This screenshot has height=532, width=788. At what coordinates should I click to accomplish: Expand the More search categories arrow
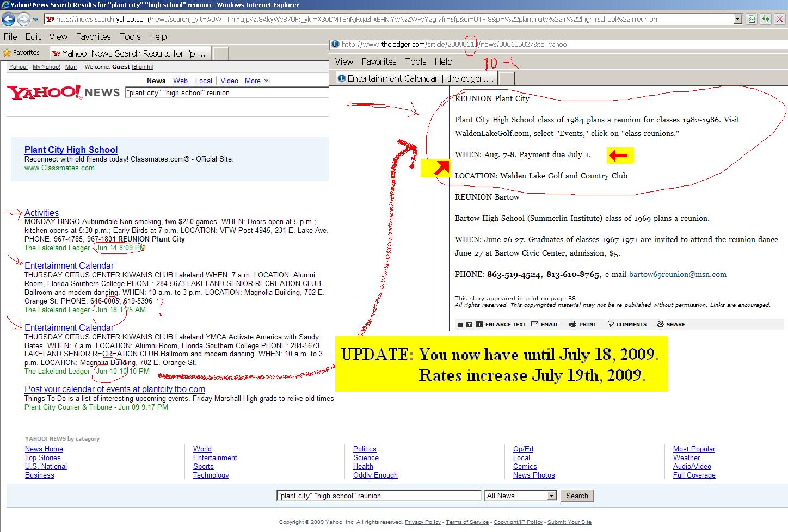pos(266,81)
